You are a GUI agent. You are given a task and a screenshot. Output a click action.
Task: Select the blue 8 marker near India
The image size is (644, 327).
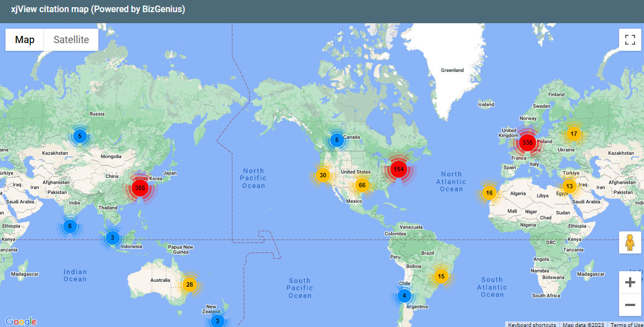[69, 225]
